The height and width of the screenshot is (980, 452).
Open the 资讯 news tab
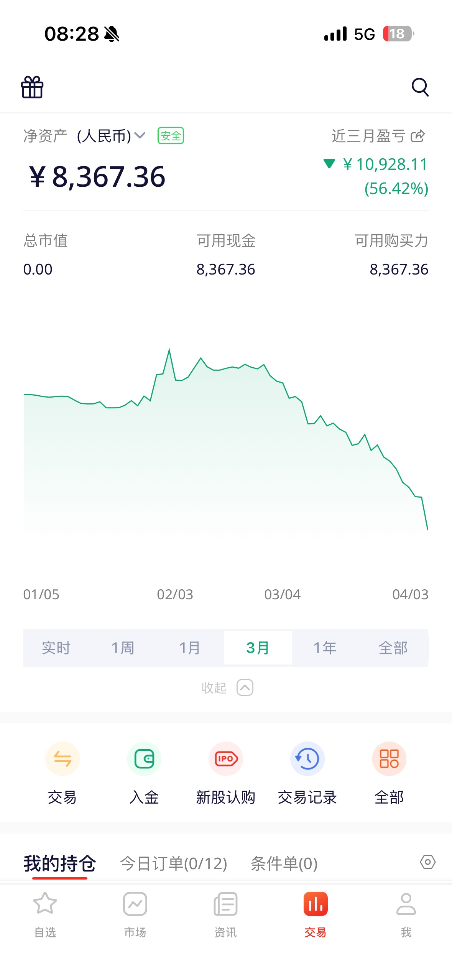click(225, 915)
